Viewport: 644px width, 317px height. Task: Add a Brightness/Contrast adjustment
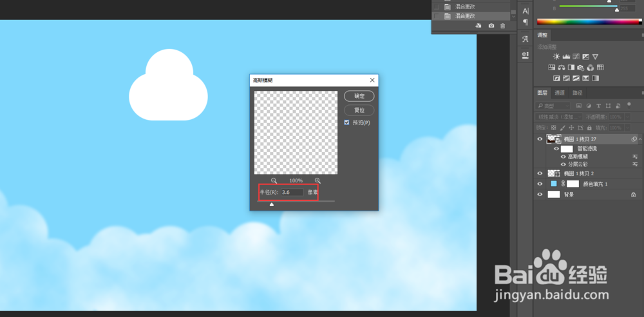click(556, 57)
